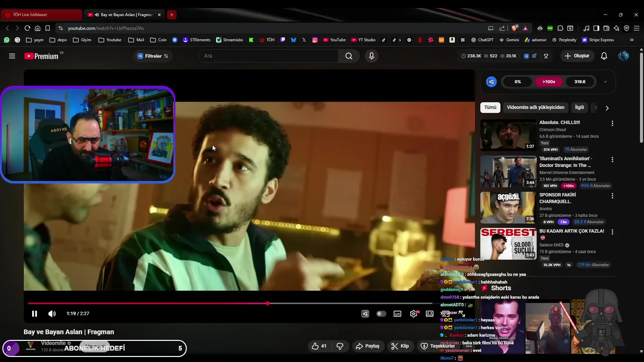Open the Coin bookmarks folder
This screenshot has height=362, width=644.
pyautogui.click(x=158, y=40)
